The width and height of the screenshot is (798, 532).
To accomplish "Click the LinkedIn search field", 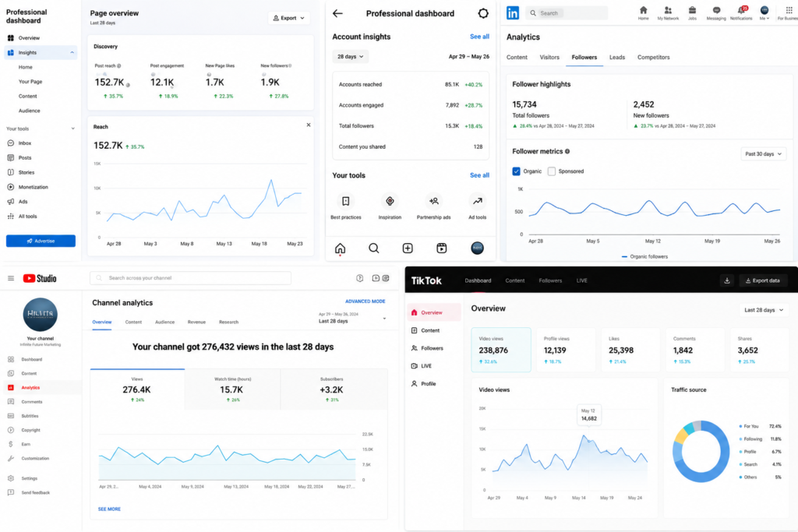I will (567, 13).
